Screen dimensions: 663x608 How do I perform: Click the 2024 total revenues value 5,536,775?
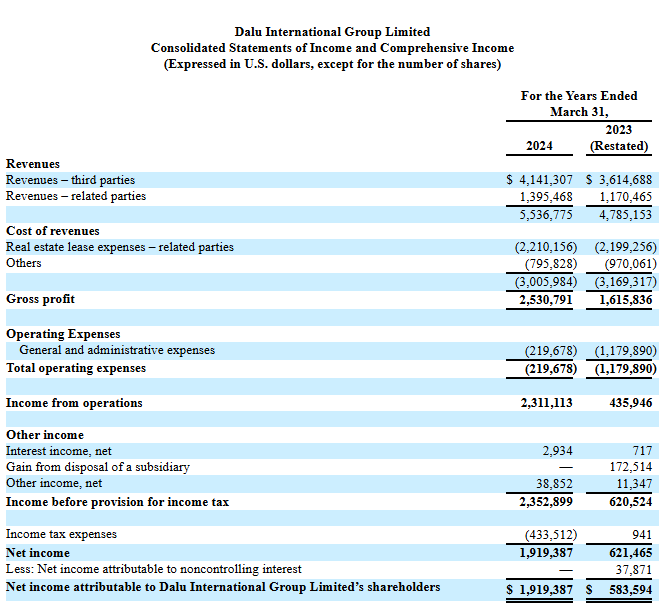(545, 214)
